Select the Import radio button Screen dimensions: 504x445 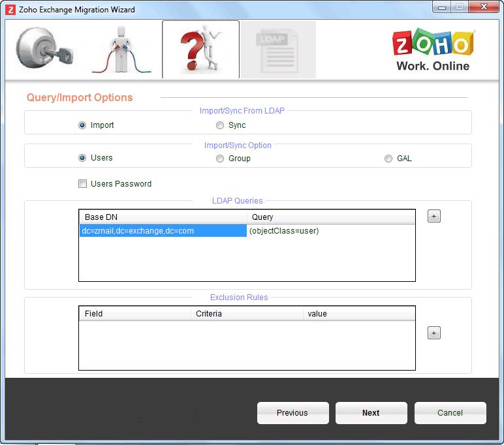(82, 125)
